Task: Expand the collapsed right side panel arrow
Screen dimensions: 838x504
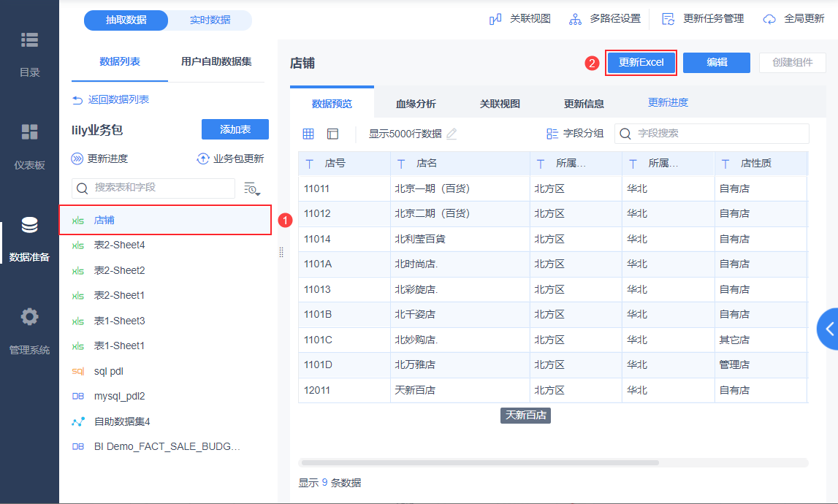Action: (828, 329)
